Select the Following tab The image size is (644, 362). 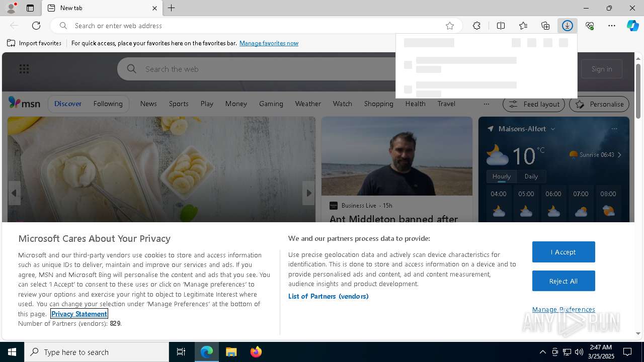click(x=108, y=104)
